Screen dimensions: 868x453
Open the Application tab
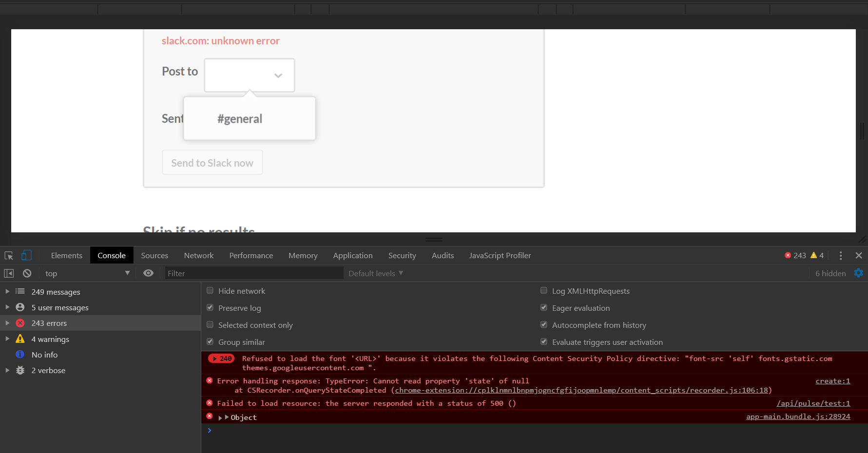point(353,255)
